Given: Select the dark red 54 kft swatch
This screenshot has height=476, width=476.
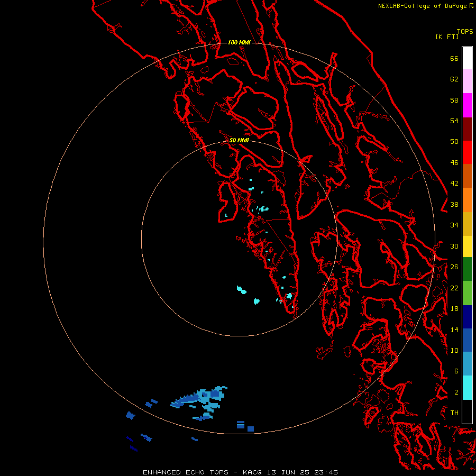Looking at the screenshot, I should tap(467, 129).
